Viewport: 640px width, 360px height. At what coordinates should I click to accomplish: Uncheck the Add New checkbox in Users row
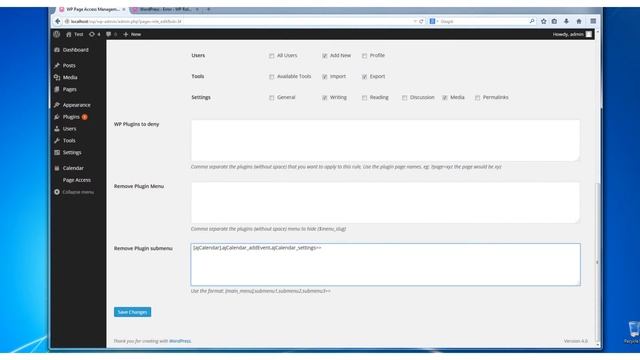coord(324,56)
